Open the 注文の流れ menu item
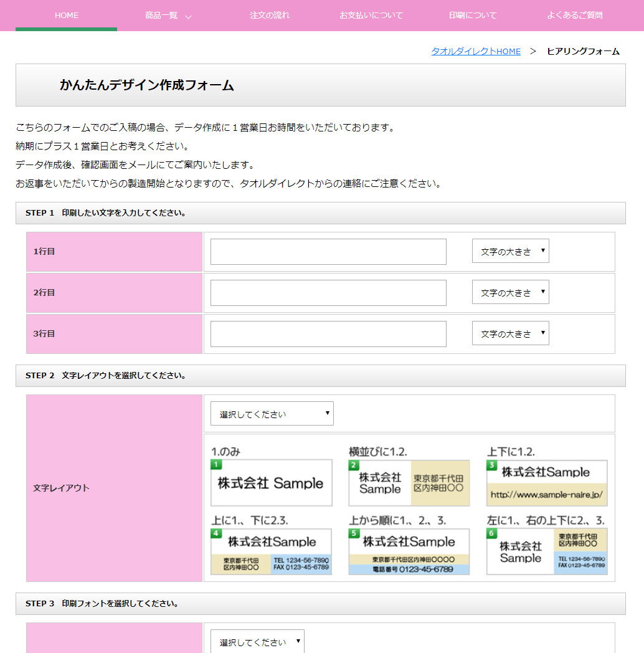 click(270, 16)
